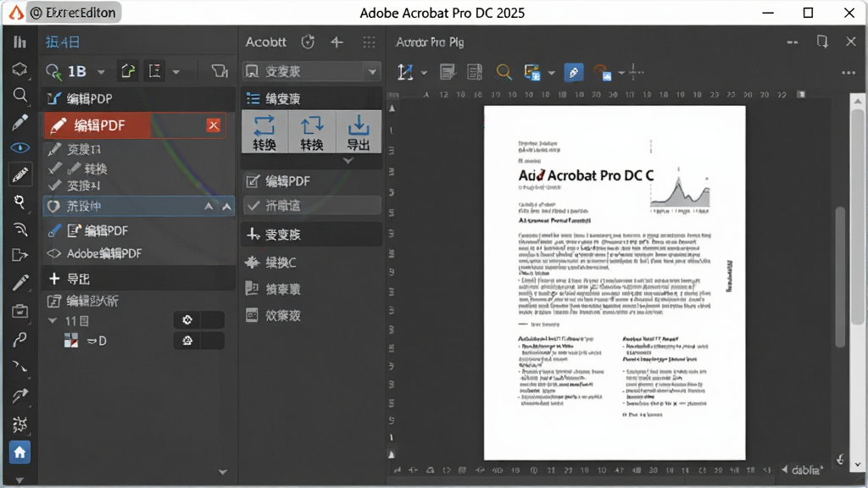Expand the chevron below convert buttons
868x488 pixels.
(x=348, y=160)
